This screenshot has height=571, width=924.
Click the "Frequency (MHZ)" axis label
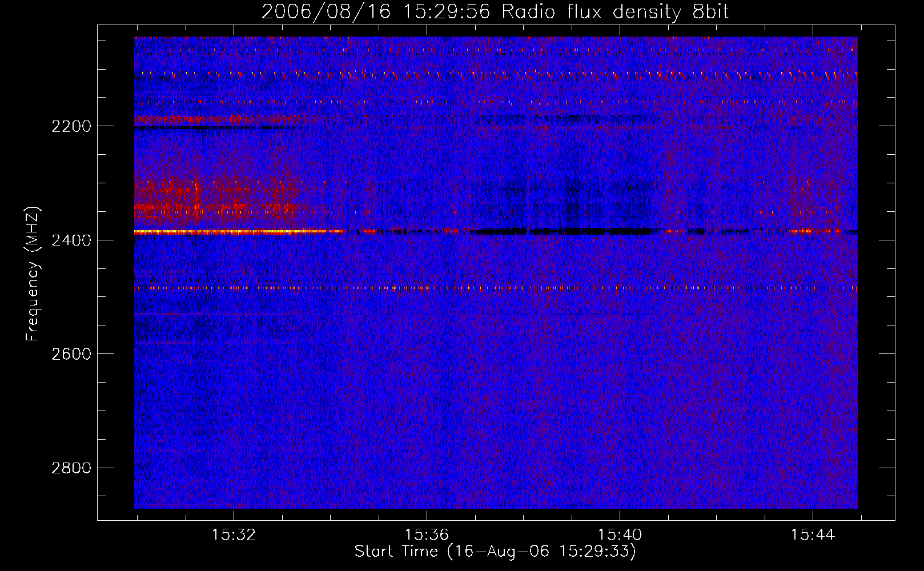point(33,274)
